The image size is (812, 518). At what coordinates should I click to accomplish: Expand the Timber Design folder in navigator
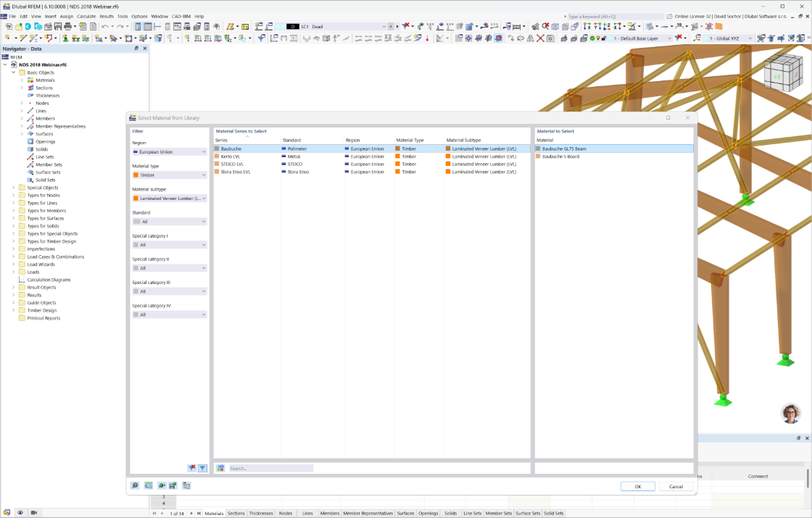14,311
